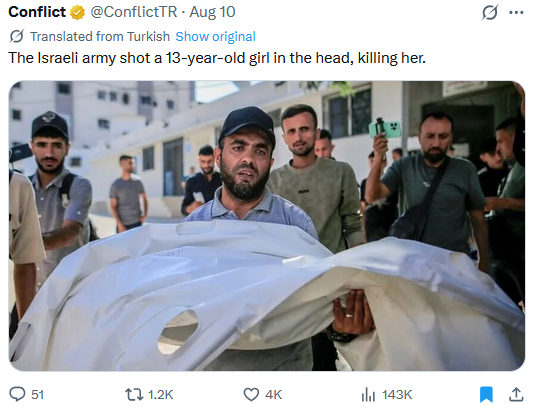Click the 4K likes count

[x=274, y=395]
